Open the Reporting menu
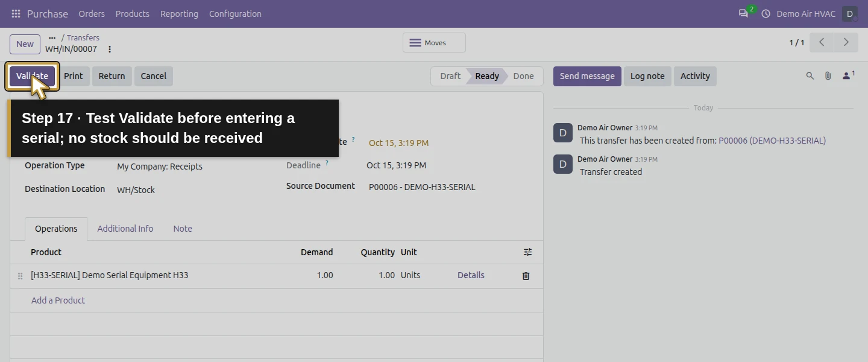Viewport: 868px width, 362px height. pos(179,13)
